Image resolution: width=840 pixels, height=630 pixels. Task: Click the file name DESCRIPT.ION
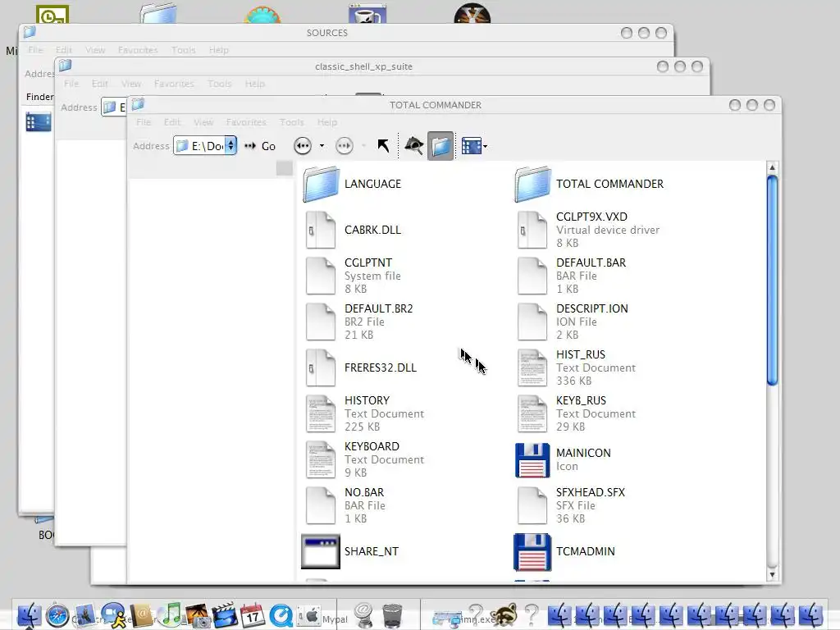pos(592,308)
